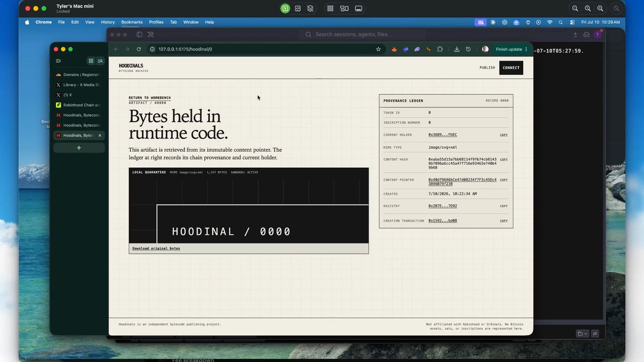Image resolution: width=644 pixels, height=362 pixels.
Task: Open the Bookmarks menu
Action: tap(132, 22)
